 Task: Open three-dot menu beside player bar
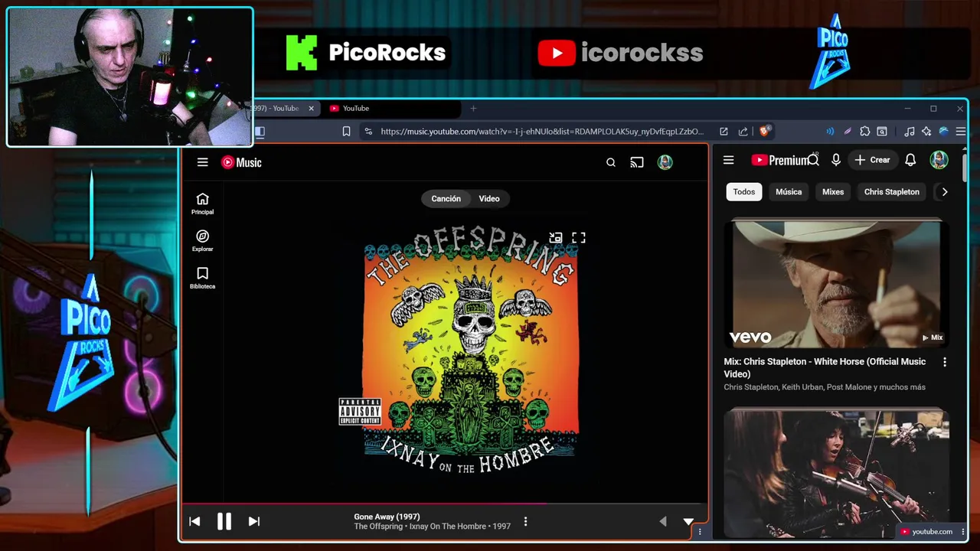pos(700,532)
